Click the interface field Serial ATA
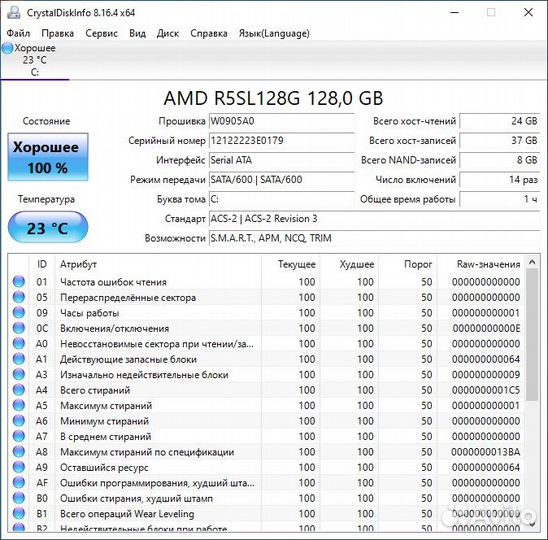 [x=282, y=160]
